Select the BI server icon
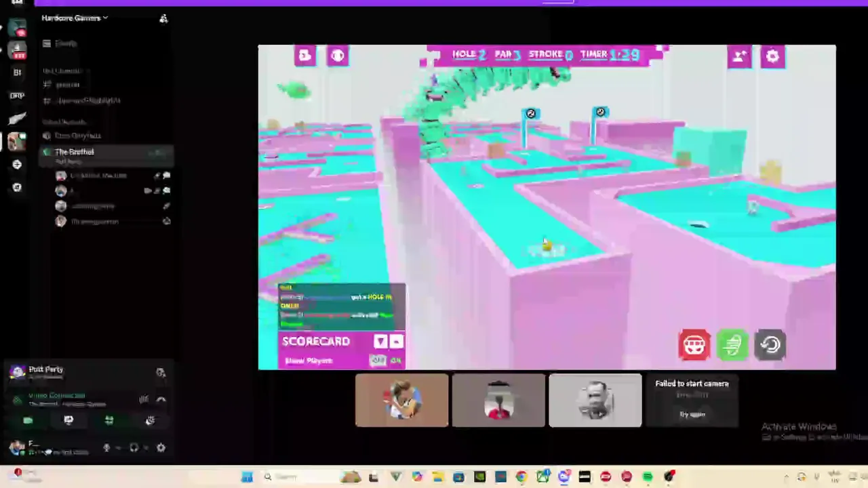868x488 pixels. coord(17,73)
